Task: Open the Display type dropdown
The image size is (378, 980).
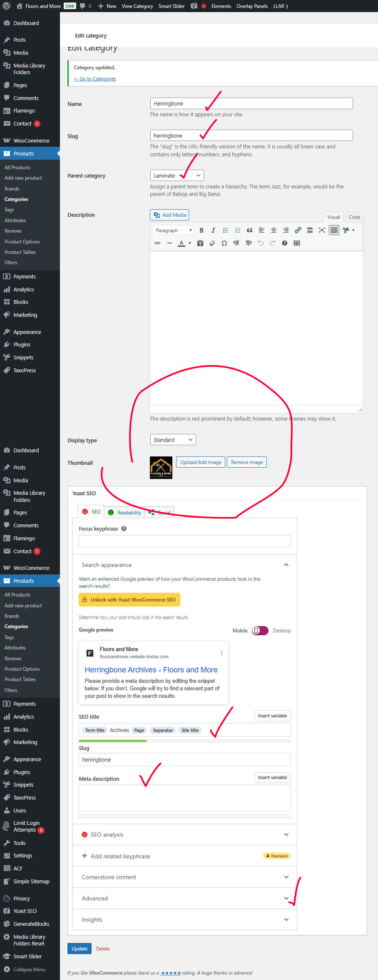Action: 173,440
